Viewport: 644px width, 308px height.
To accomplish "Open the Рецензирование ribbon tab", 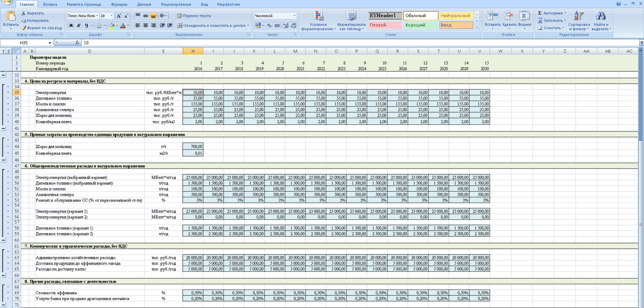I will tap(176, 4).
